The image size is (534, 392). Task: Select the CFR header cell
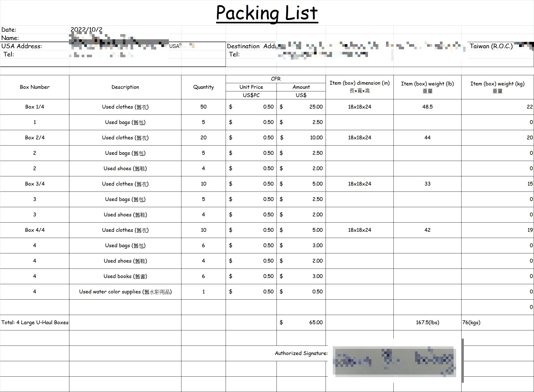[x=275, y=79]
